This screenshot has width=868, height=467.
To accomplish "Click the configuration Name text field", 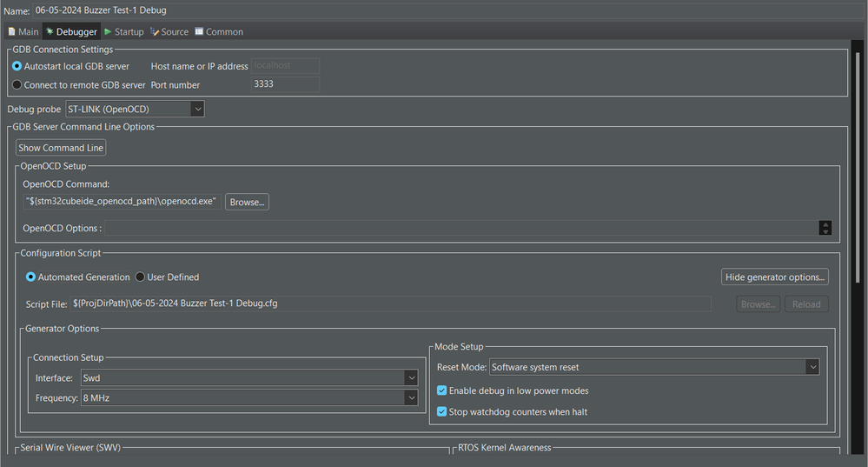I will 434,10.
